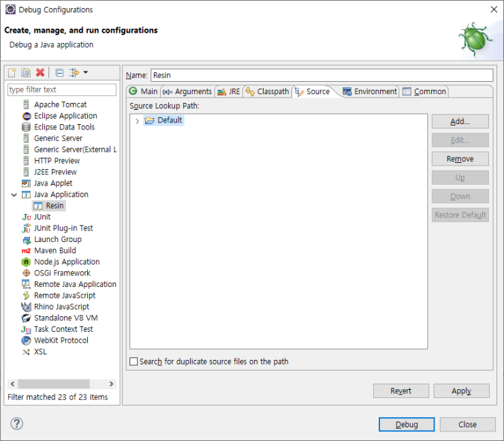Delete selected launch configuration via red X
The height and width of the screenshot is (441, 504).
tap(40, 73)
